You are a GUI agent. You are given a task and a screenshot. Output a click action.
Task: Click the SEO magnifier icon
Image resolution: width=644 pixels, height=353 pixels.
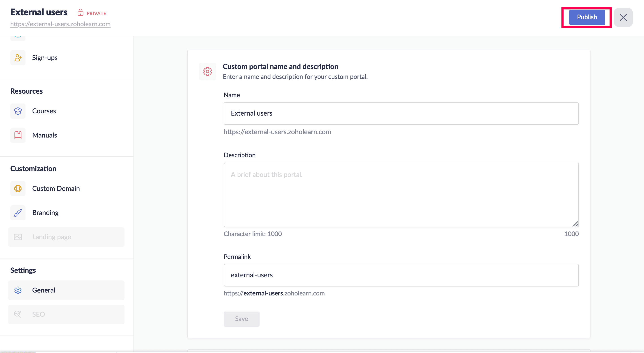(x=18, y=314)
